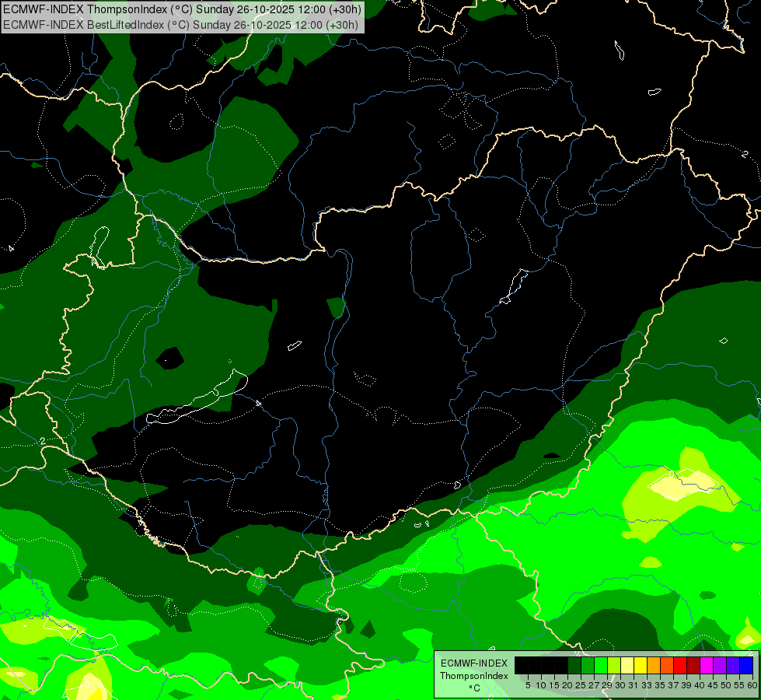This screenshot has height=700, width=761.
Task: Select the orange 33-35 legend swatch
Action: coord(654,665)
